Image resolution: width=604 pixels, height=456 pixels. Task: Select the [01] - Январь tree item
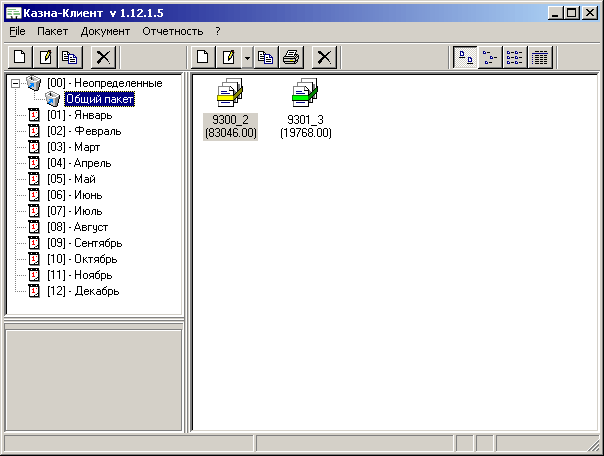(x=80, y=115)
